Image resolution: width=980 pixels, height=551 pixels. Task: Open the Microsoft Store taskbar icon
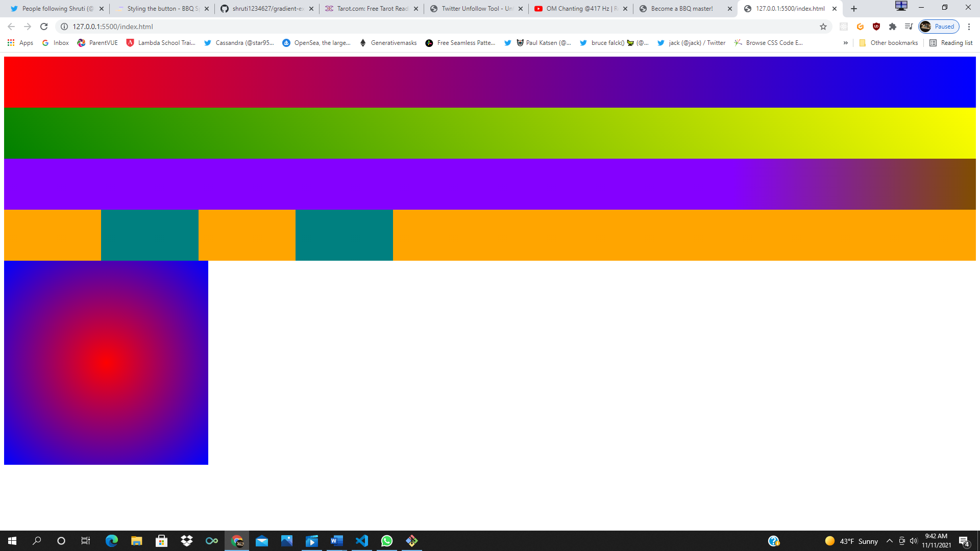[161, 541]
